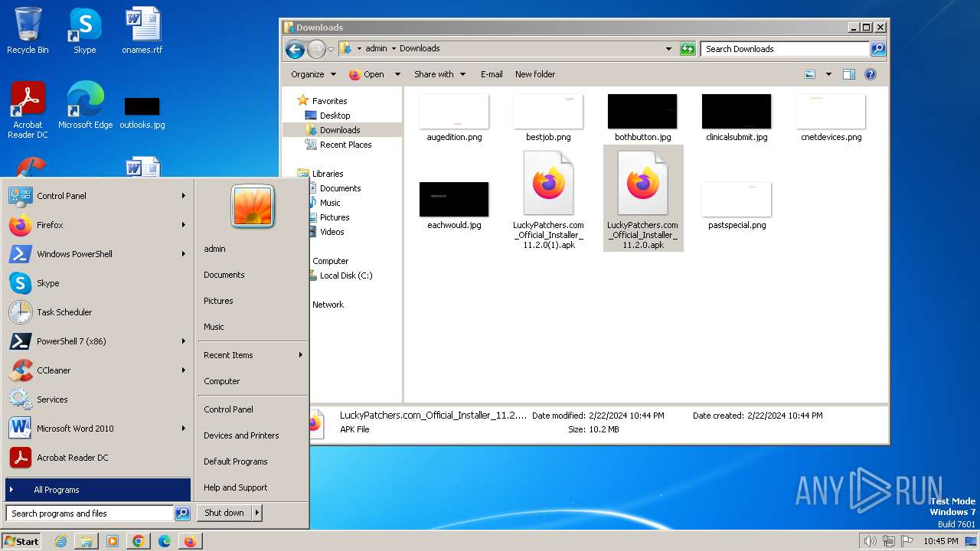Expand Recent Items submenu arrow
Viewport: 980px width, 551px height.
click(301, 355)
